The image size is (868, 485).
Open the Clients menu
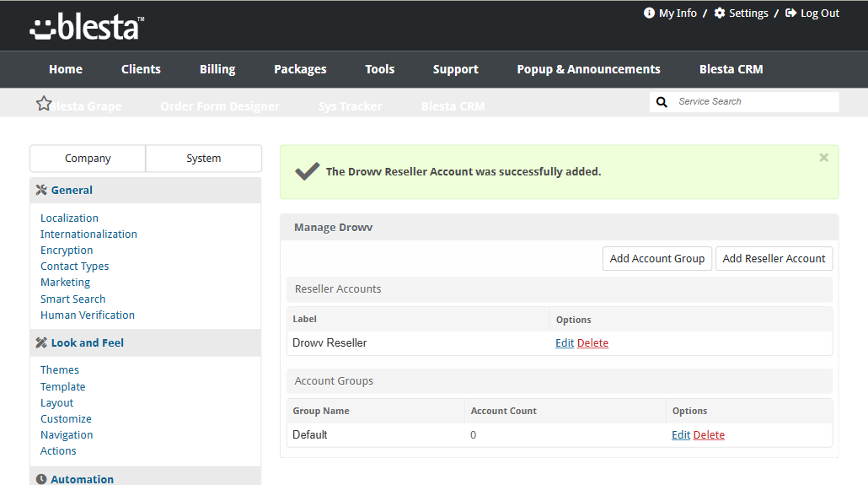(x=142, y=69)
